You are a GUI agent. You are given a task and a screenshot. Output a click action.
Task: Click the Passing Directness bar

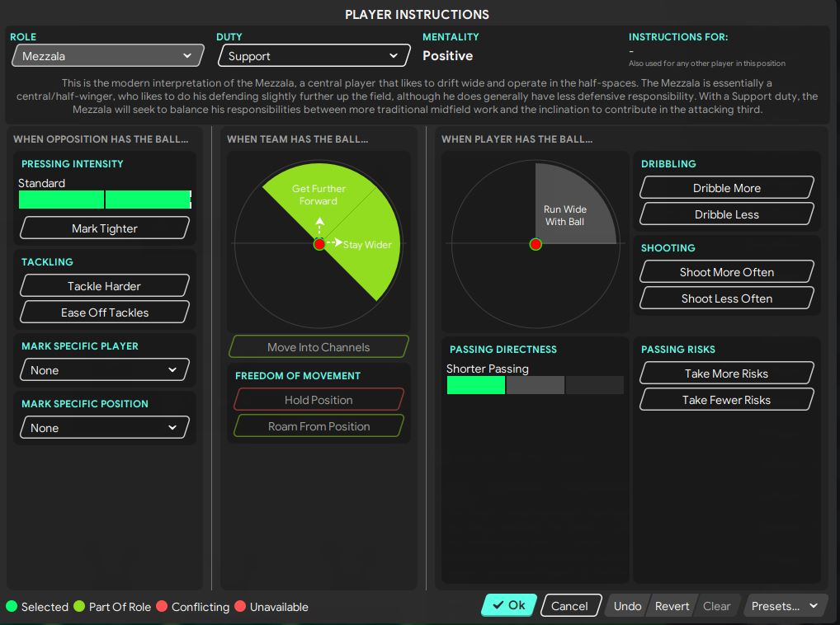(x=535, y=385)
